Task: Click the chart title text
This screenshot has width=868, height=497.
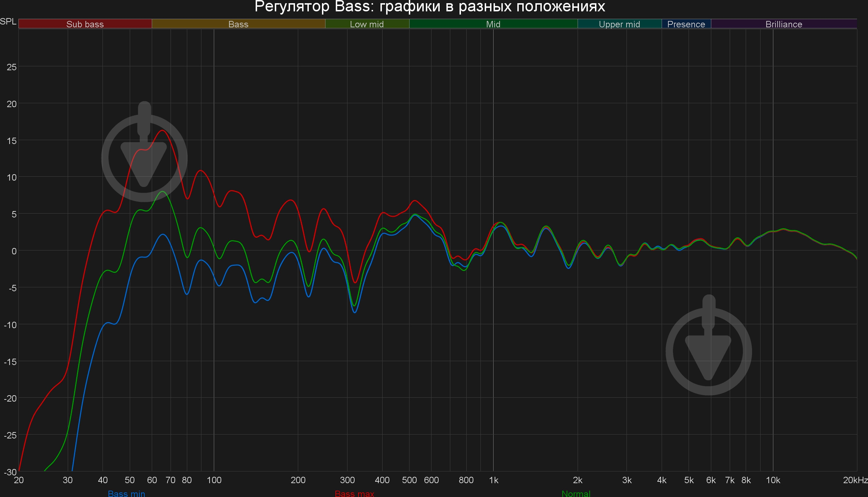Action: pos(430,6)
